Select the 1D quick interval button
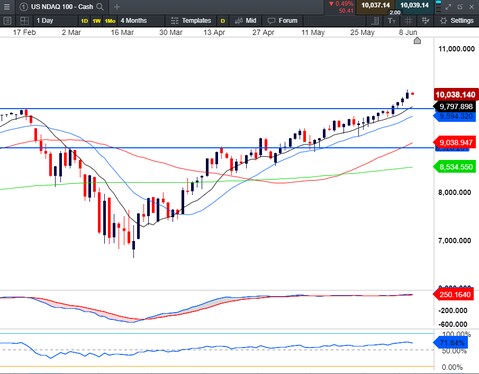Viewport: 479px width, 374px height. (x=84, y=21)
